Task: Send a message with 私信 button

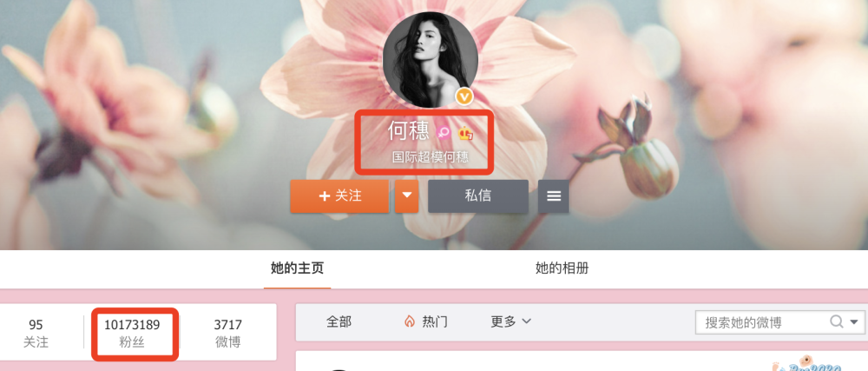Action: (477, 196)
